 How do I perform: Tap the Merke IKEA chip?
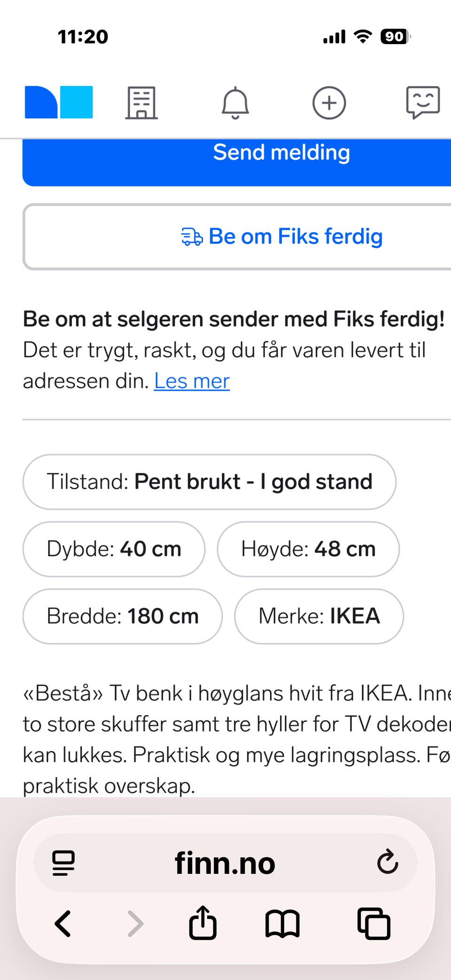(x=319, y=616)
